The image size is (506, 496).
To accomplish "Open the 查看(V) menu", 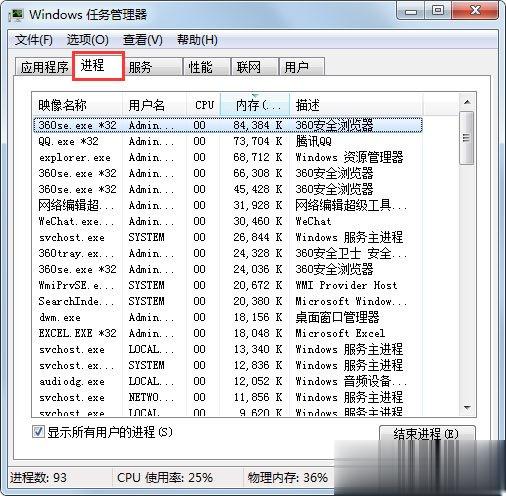I will [x=143, y=40].
